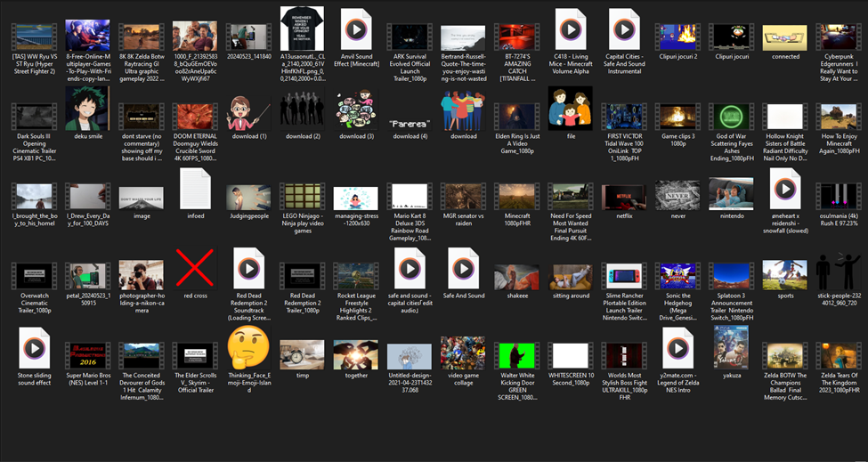The height and width of the screenshot is (462, 868).
Task: Click the 'Untitled-design-2021-04-23T143237.068' file name
Action: (x=410, y=382)
